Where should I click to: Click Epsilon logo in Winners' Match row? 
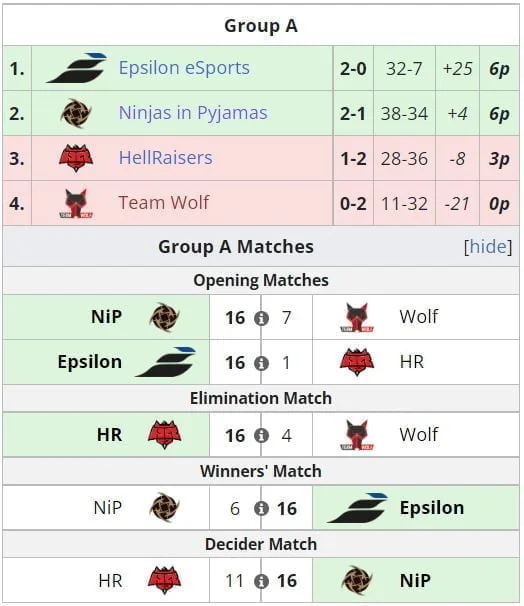coord(357,508)
